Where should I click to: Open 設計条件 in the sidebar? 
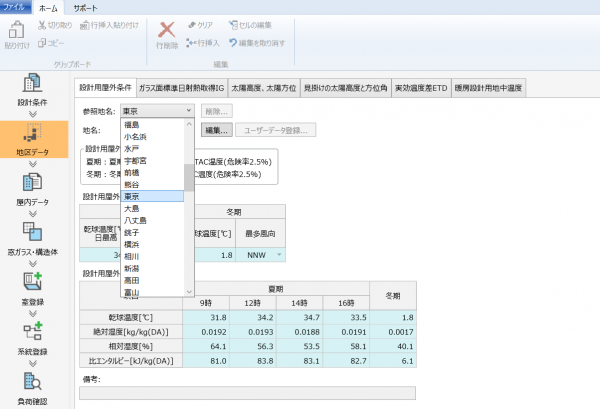click(x=33, y=90)
